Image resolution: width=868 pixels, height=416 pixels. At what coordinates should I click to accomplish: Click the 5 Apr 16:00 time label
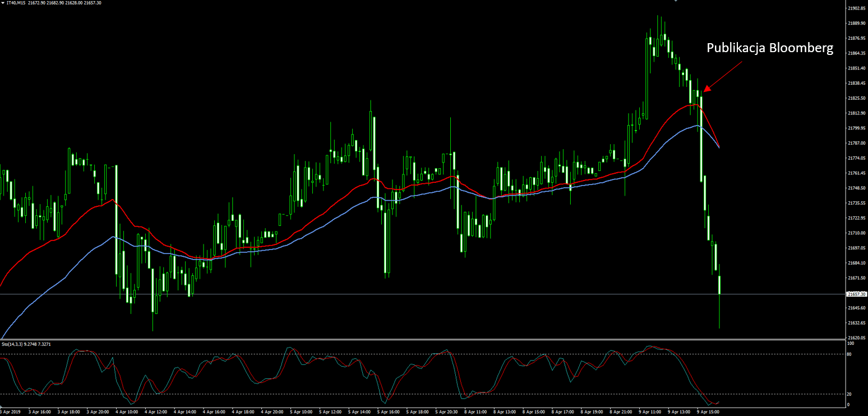point(389,412)
